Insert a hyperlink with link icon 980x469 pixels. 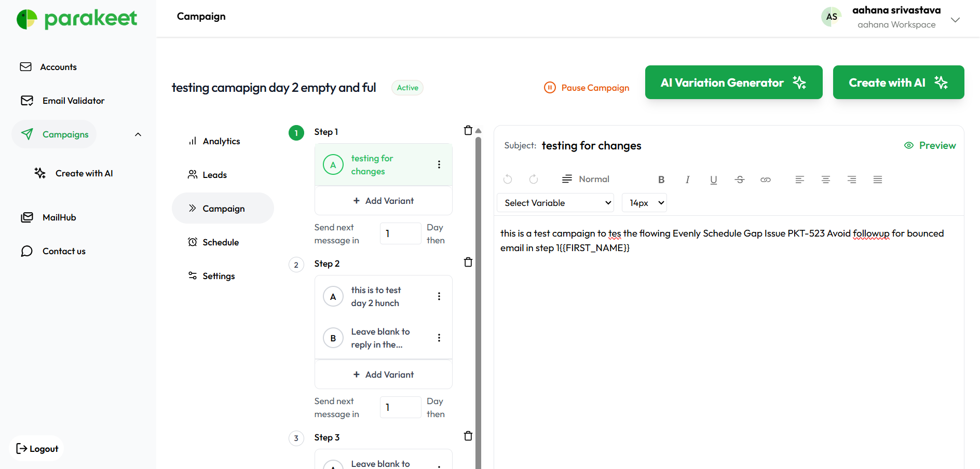click(x=766, y=180)
